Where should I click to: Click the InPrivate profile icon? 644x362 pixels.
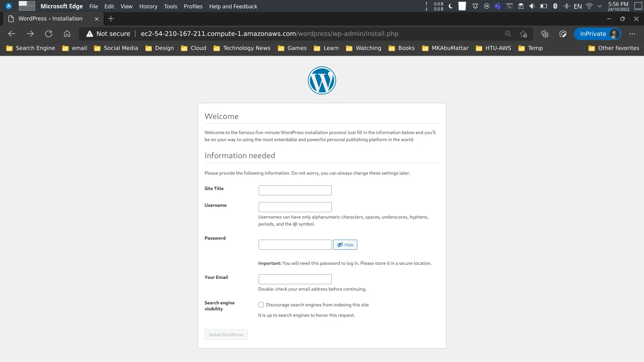pyautogui.click(x=615, y=34)
